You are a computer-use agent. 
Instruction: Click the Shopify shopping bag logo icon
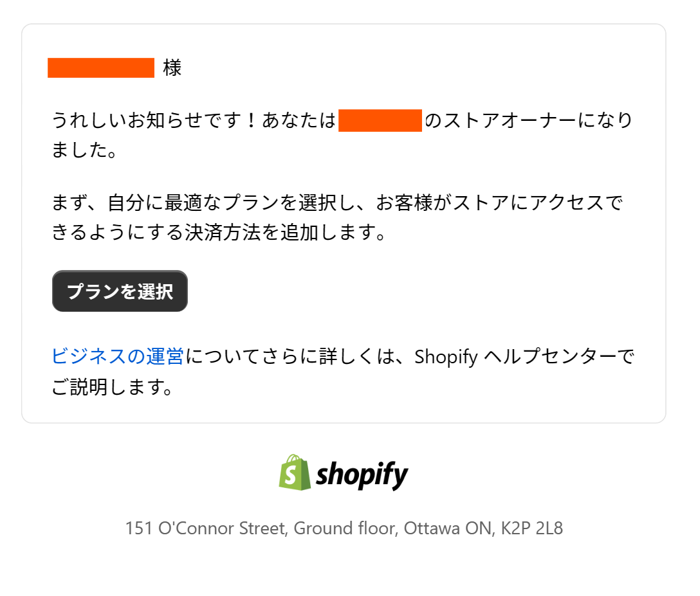click(x=295, y=473)
